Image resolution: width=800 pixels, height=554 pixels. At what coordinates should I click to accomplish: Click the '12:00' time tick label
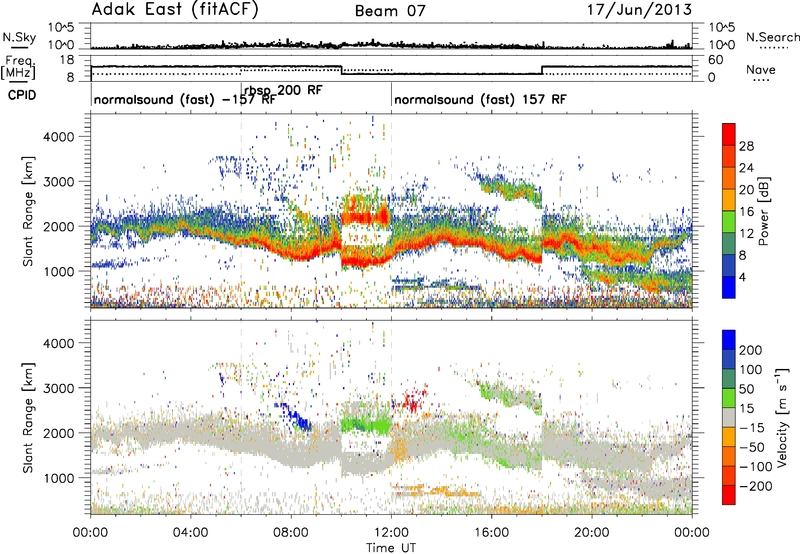point(391,533)
